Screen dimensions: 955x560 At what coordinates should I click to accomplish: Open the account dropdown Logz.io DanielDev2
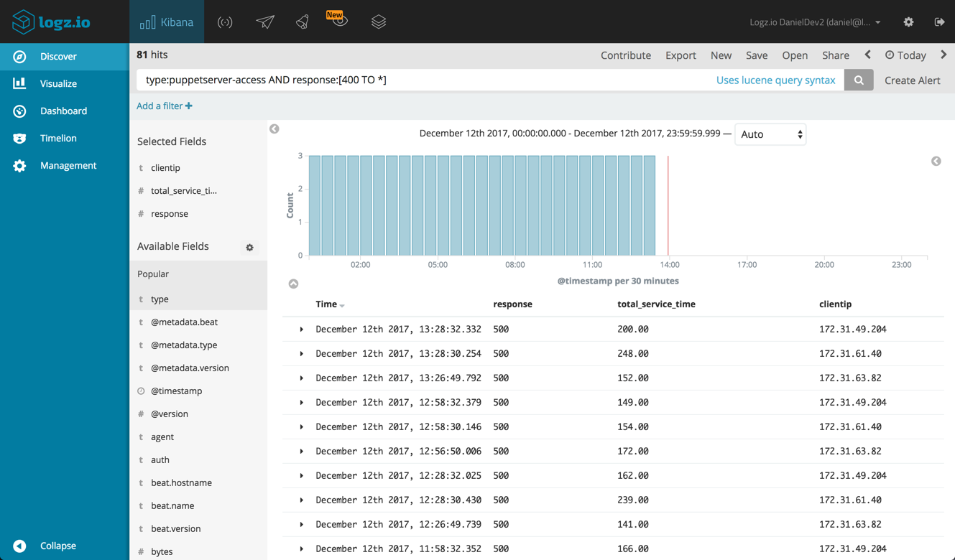[x=815, y=22]
